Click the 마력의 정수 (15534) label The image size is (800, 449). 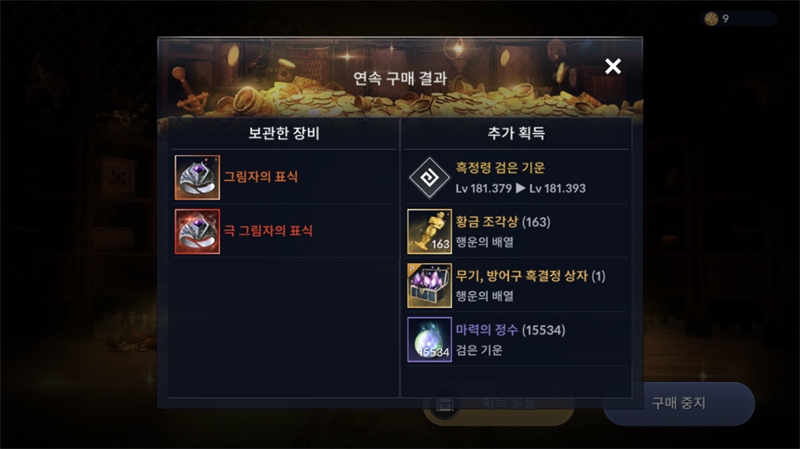tap(511, 330)
